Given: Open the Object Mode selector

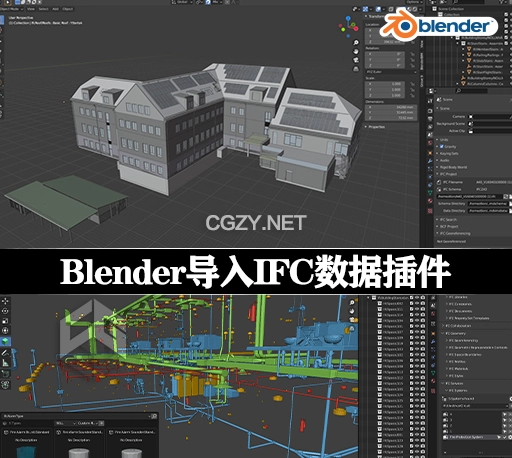Looking at the screenshot, I should coord(11,9).
